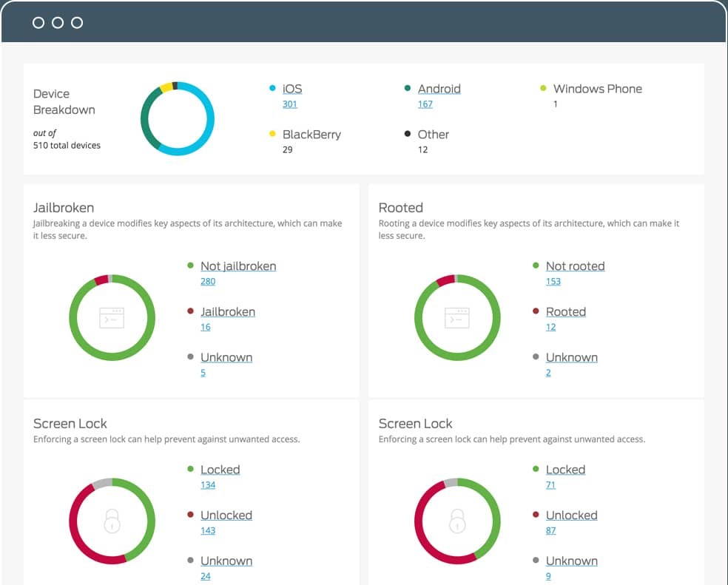The width and height of the screenshot is (728, 585).
Task: Open the Jailbroken legend link beside the red dot
Action: [228, 311]
